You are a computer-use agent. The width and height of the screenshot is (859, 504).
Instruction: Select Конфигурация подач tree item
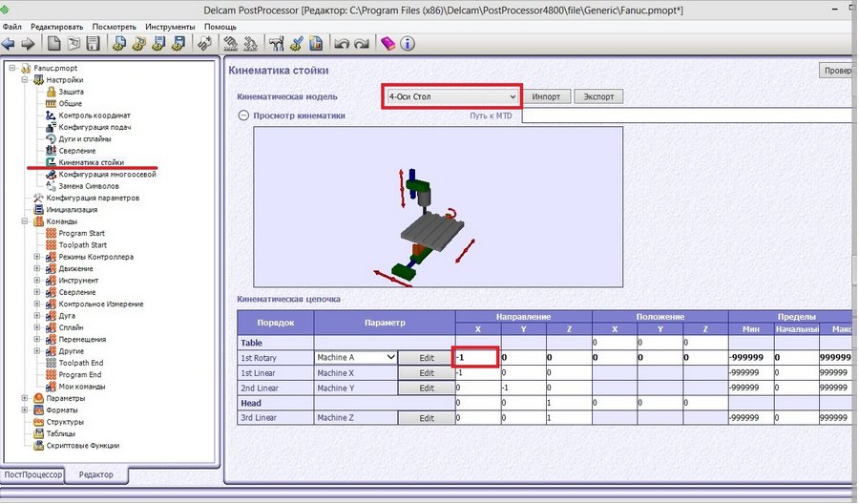[94, 127]
